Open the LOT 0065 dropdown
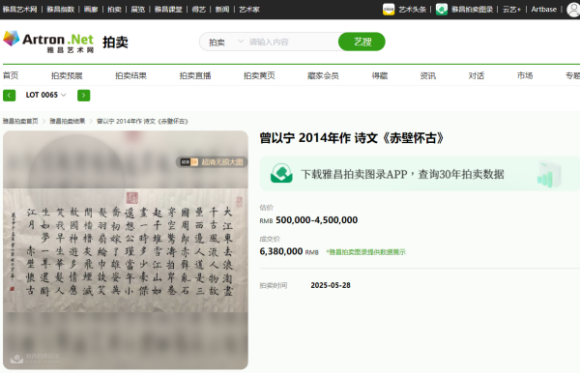The image size is (580, 373). pyautogui.click(x=46, y=95)
